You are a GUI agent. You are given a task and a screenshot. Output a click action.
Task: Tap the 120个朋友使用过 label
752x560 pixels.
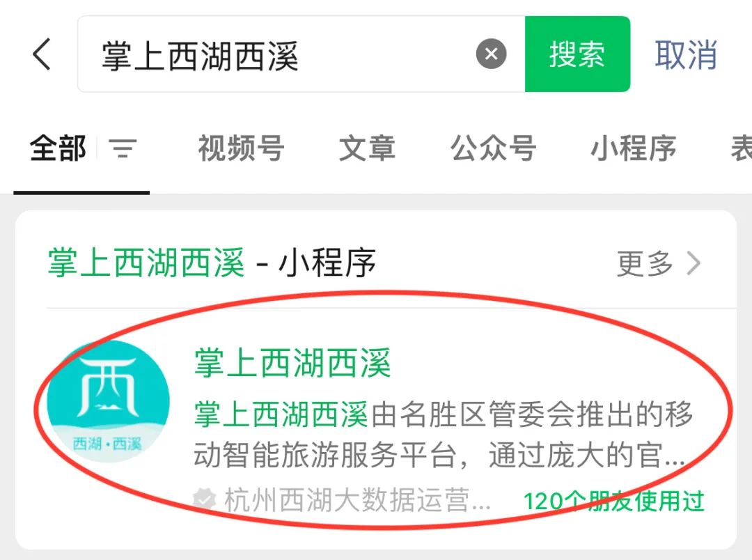[x=614, y=501]
